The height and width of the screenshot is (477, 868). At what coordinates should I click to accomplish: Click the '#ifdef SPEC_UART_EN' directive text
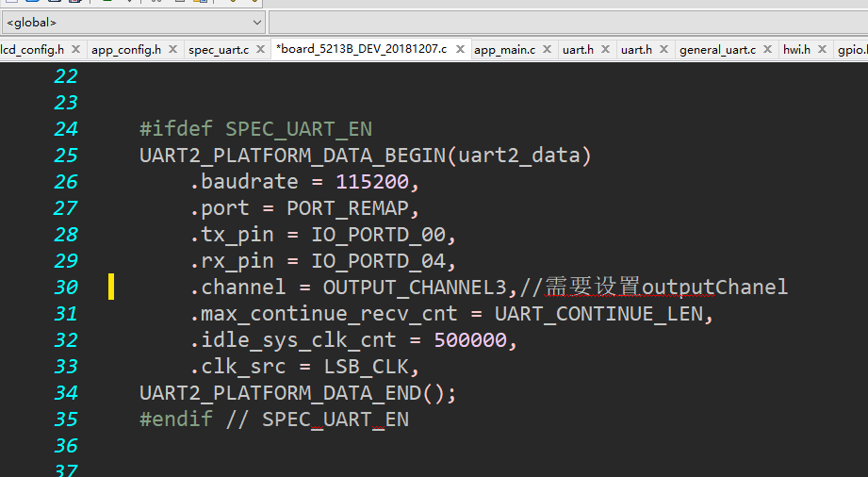coord(255,129)
